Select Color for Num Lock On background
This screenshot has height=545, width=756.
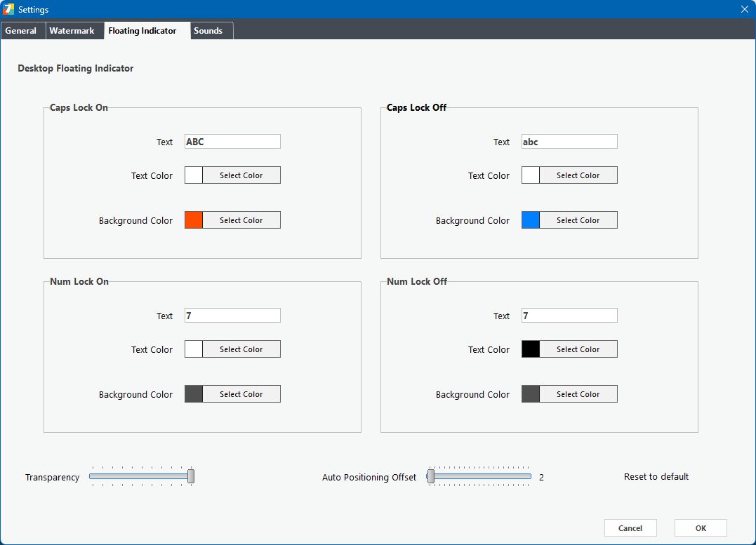241,394
